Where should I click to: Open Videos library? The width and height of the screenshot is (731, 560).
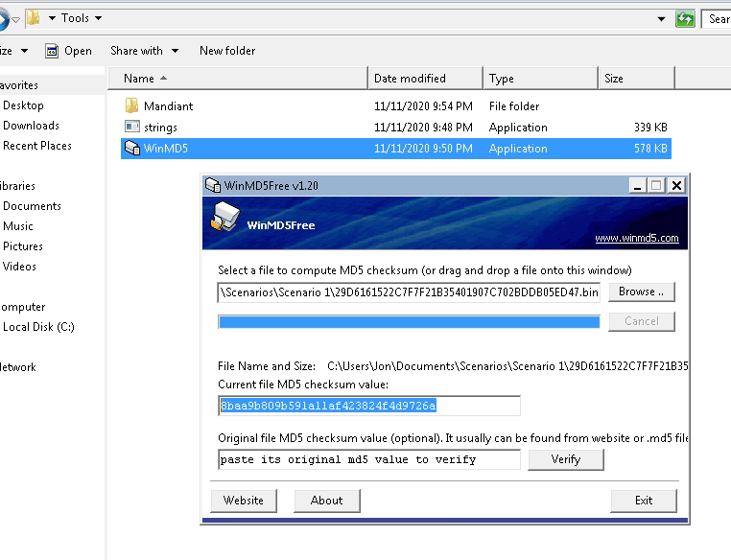coord(19,266)
